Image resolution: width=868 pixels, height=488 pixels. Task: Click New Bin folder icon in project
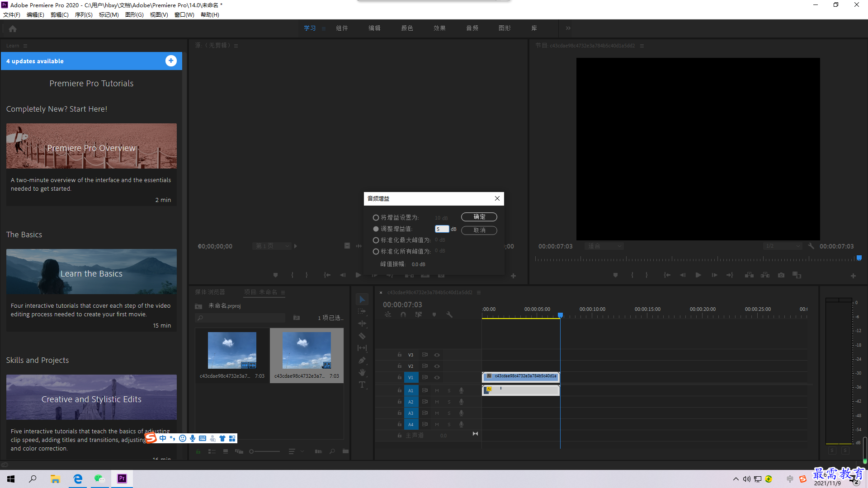click(x=345, y=451)
